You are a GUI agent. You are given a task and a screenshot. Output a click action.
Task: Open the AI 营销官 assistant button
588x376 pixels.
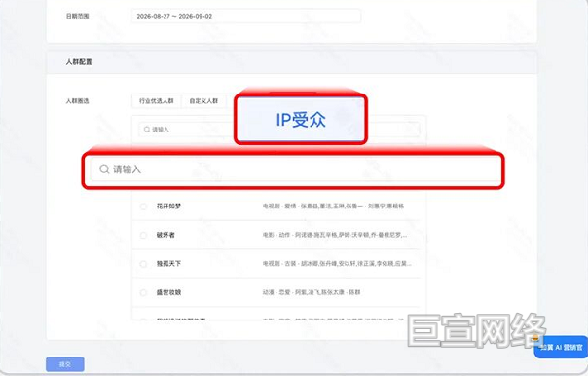[560, 347]
